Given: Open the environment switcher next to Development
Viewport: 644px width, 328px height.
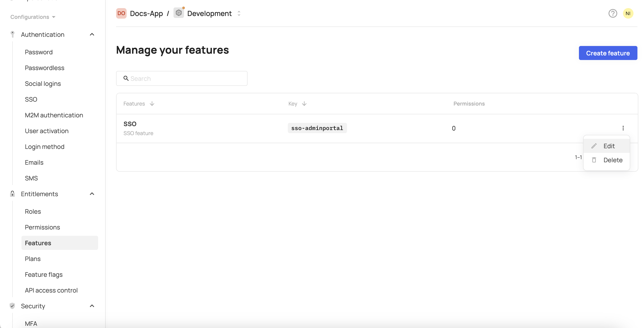Looking at the screenshot, I should [x=239, y=13].
